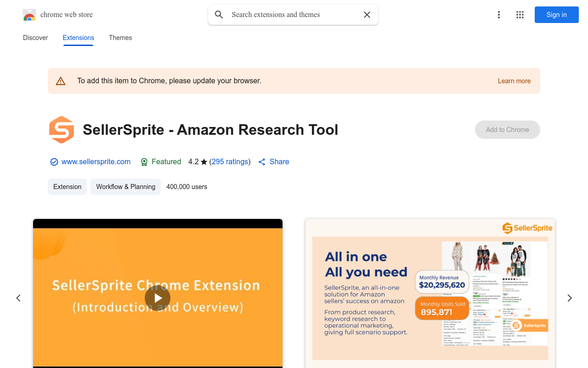Click the warning triangle icon
Image resolution: width=588 pixels, height=368 pixels.
coord(61,81)
